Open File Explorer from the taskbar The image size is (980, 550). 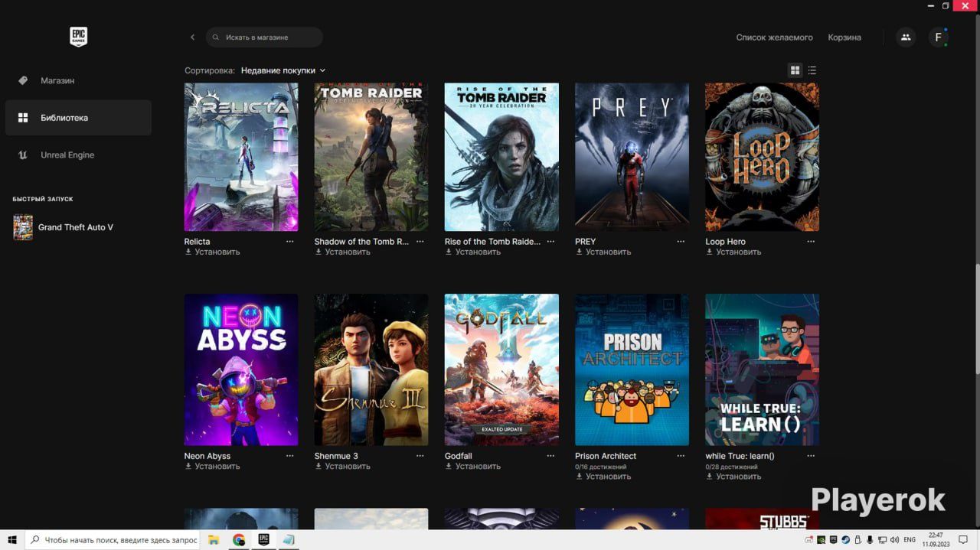pos(214,539)
